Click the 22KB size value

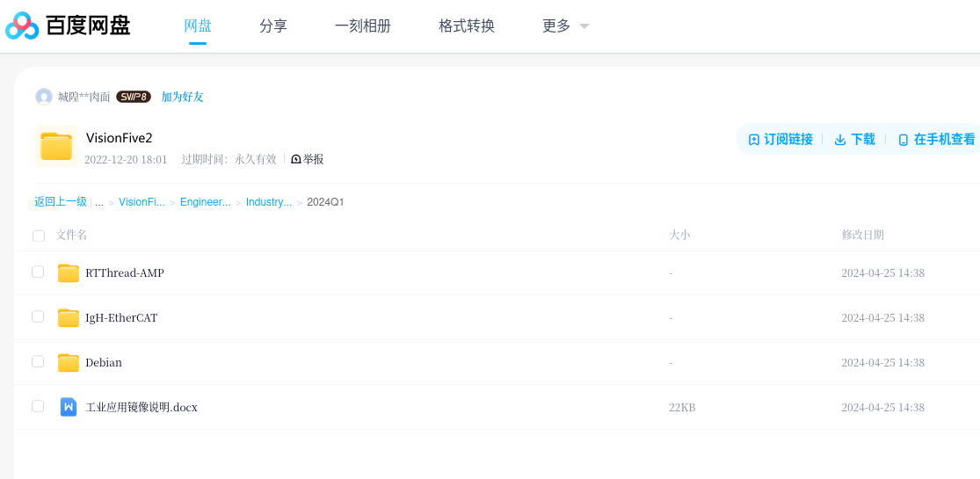pos(683,408)
